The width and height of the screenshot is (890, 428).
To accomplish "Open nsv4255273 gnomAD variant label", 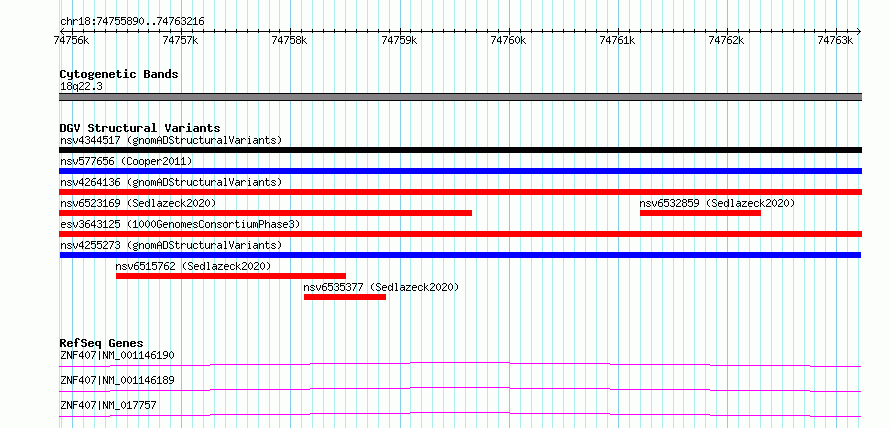I will pyautogui.click(x=171, y=245).
